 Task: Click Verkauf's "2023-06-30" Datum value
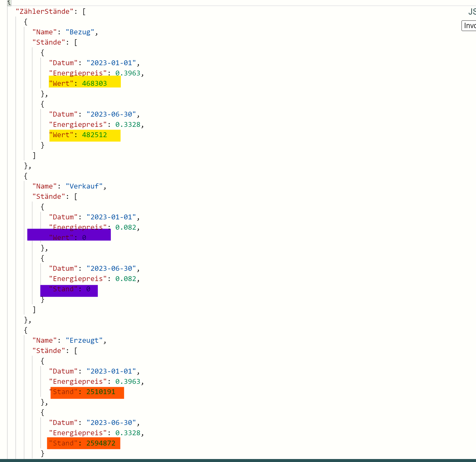click(111, 269)
